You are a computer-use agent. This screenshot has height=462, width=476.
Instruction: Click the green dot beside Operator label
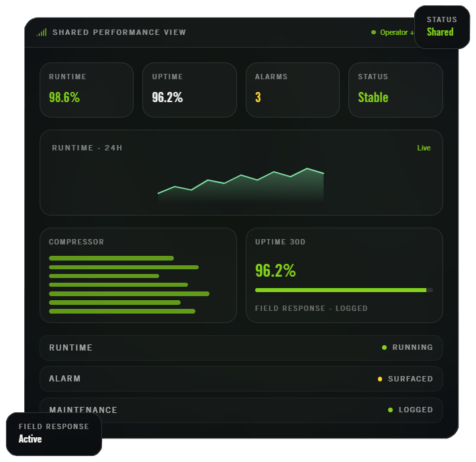(373, 32)
